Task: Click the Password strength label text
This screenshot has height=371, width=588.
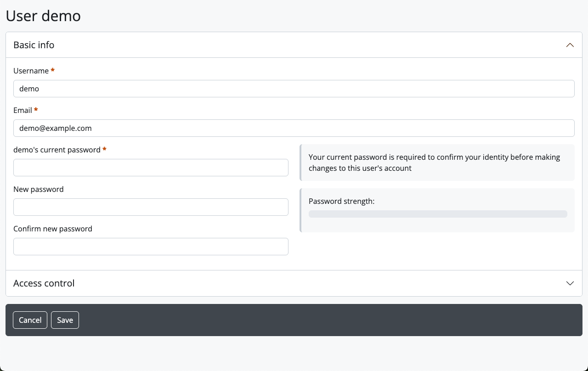Action: tap(341, 201)
